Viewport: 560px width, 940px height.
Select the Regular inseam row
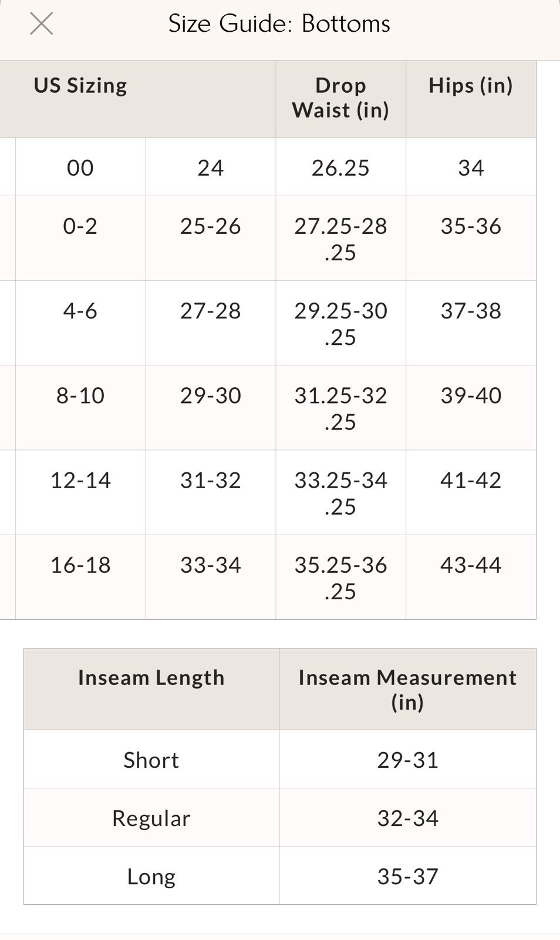280,817
